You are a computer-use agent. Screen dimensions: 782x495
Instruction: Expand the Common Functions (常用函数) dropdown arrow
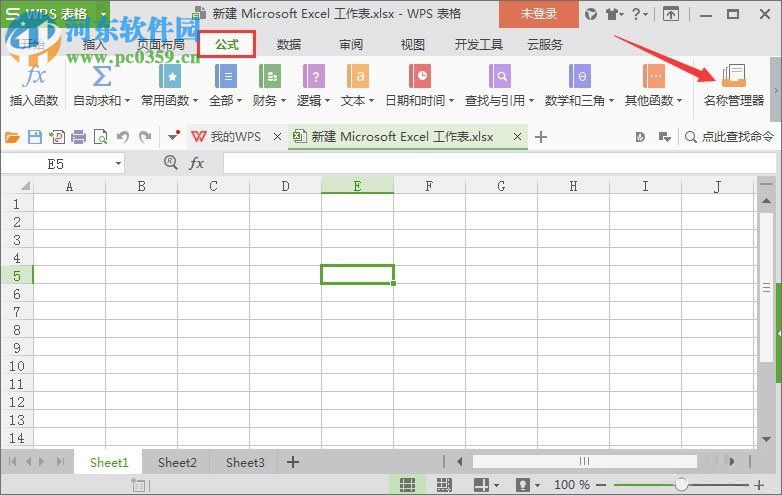tap(196, 101)
